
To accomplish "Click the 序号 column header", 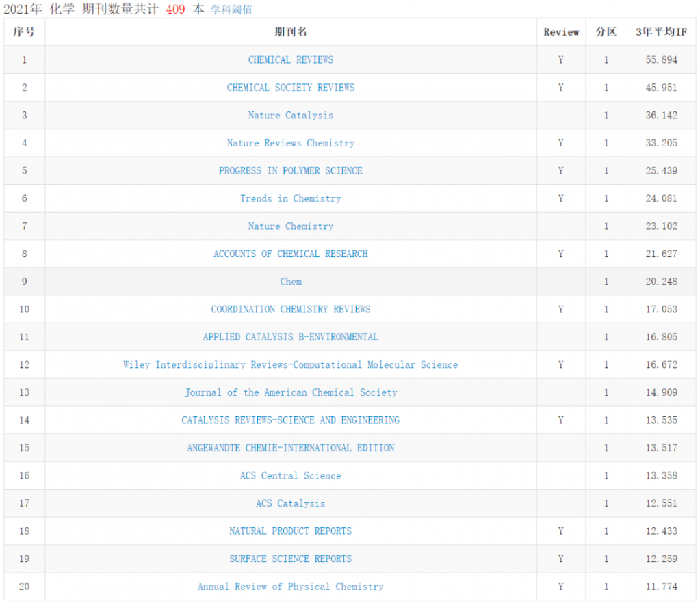I will click(24, 31).
